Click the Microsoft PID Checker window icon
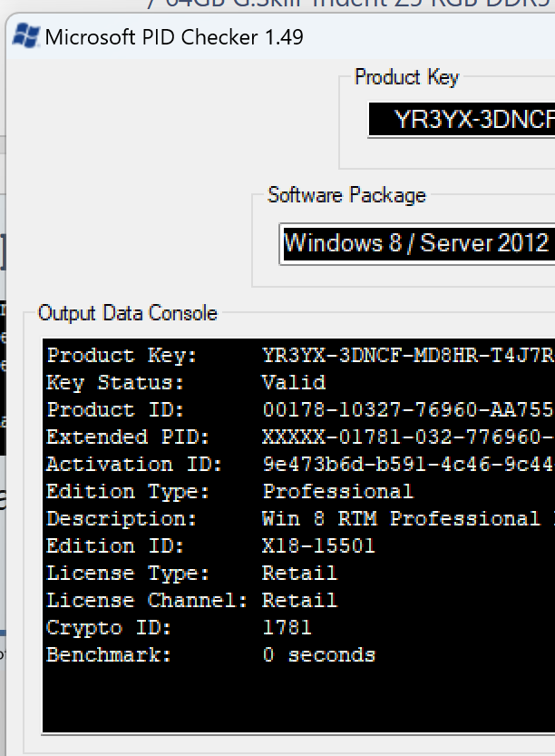This screenshot has width=555, height=756. 26,36
